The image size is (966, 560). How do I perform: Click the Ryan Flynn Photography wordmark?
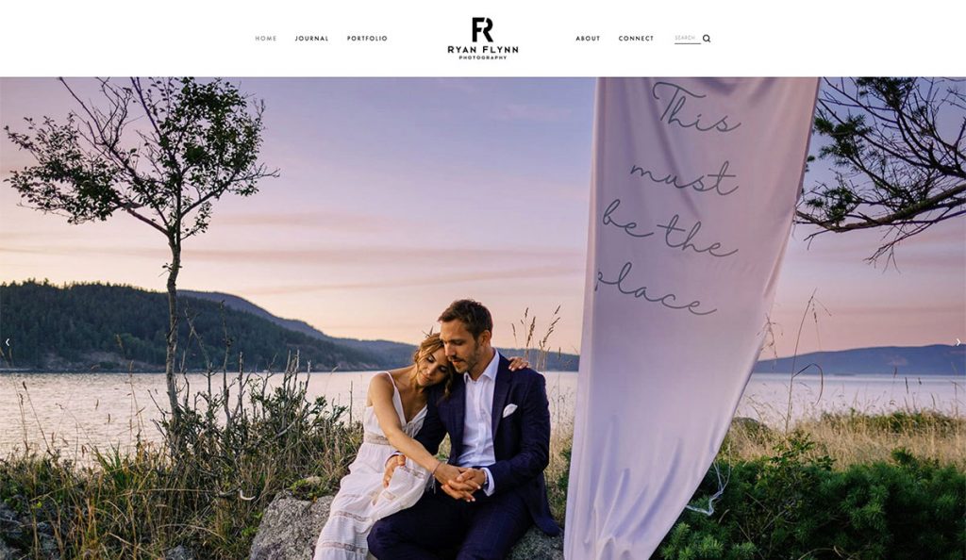point(482,52)
